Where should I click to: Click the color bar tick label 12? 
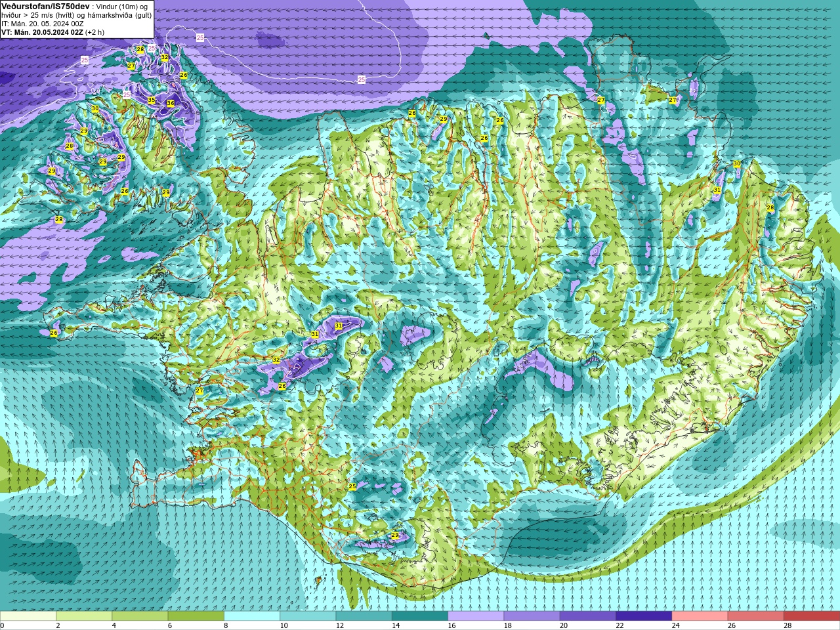(339, 625)
